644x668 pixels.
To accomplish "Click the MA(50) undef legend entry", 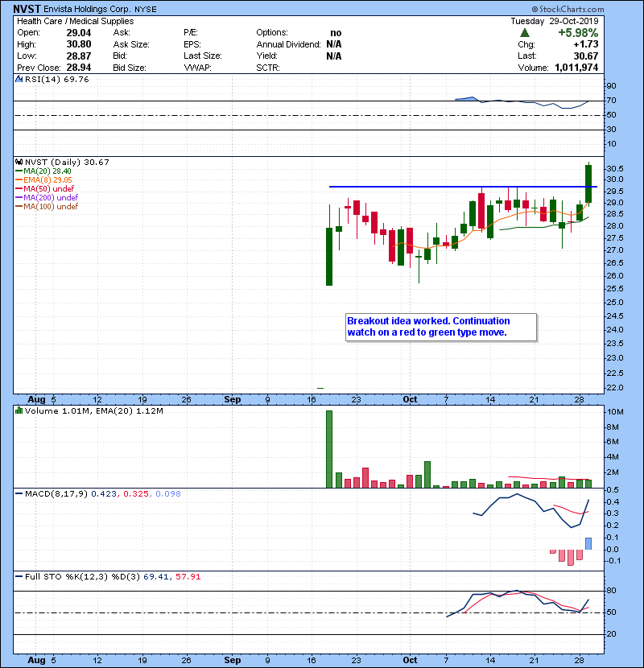I will click(44, 188).
